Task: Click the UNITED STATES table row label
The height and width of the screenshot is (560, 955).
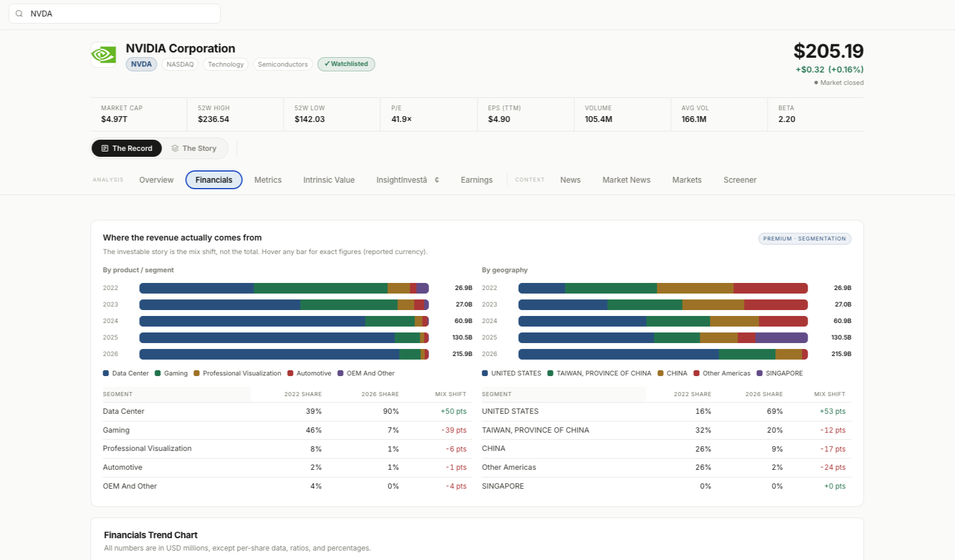Action: pos(511,411)
